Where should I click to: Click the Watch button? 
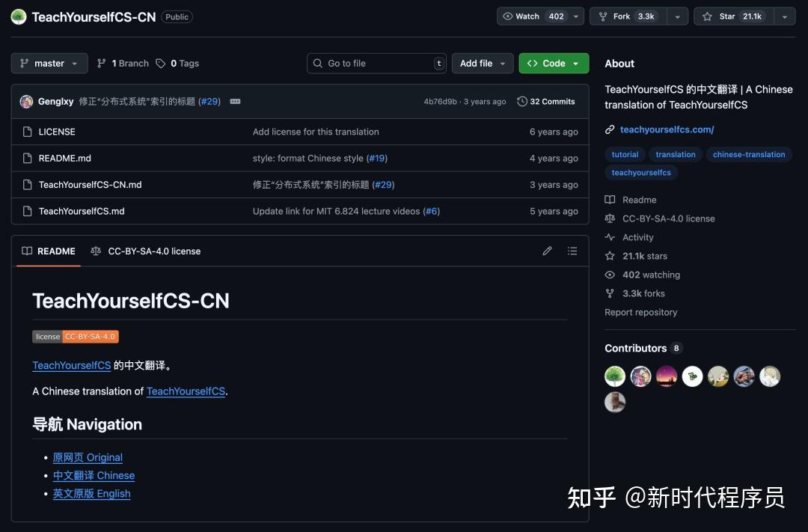pyautogui.click(x=533, y=16)
